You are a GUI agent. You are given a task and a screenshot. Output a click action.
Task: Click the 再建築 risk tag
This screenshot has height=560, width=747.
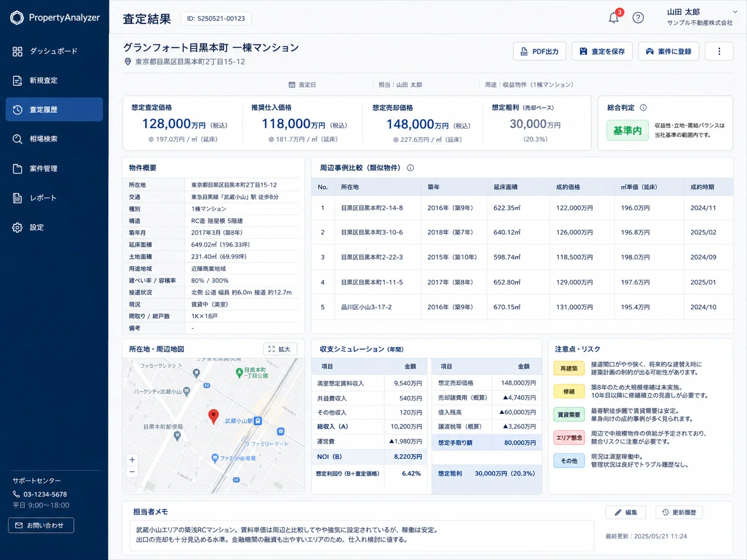pyautogui.click(x=569, y=369)
